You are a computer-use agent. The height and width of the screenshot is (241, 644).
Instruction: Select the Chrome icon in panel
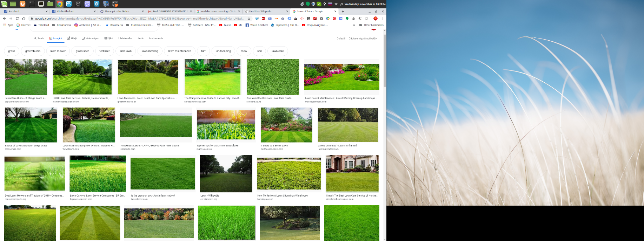point(60,4)
